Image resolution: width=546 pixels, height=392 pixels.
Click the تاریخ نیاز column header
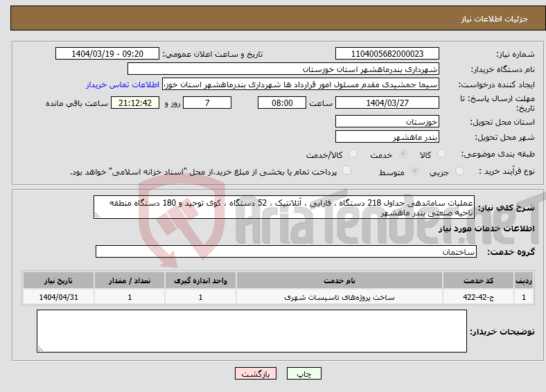click(x=58, y=280)
